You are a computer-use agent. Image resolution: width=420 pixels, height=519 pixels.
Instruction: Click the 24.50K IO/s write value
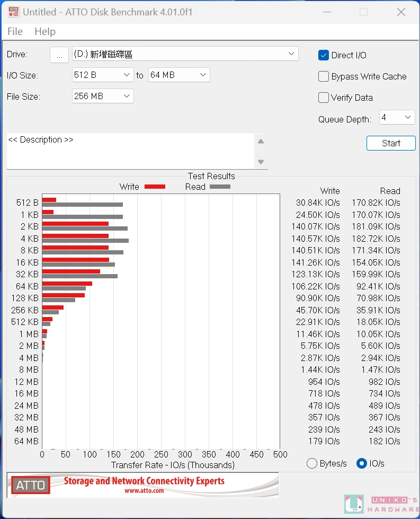click(x=318, y=215)
